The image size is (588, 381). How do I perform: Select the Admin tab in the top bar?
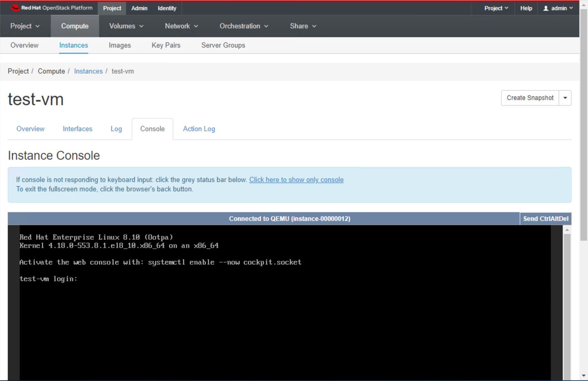pos(139,8)
